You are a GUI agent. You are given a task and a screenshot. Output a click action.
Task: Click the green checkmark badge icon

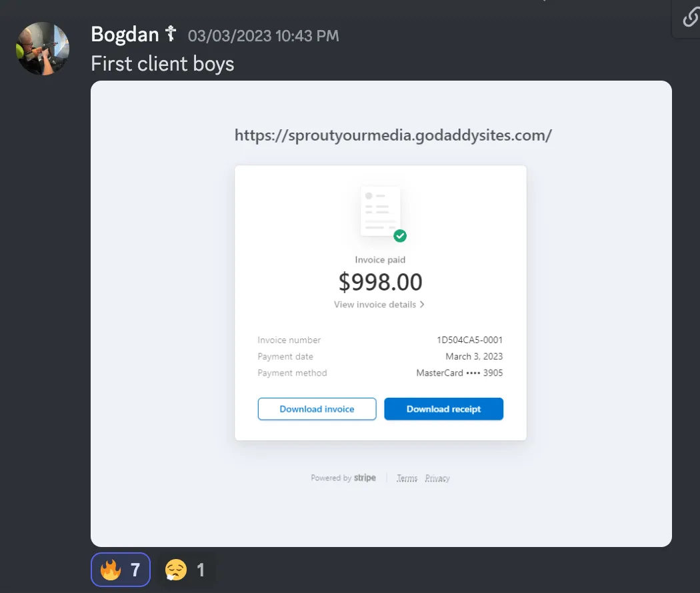point(400,236)
